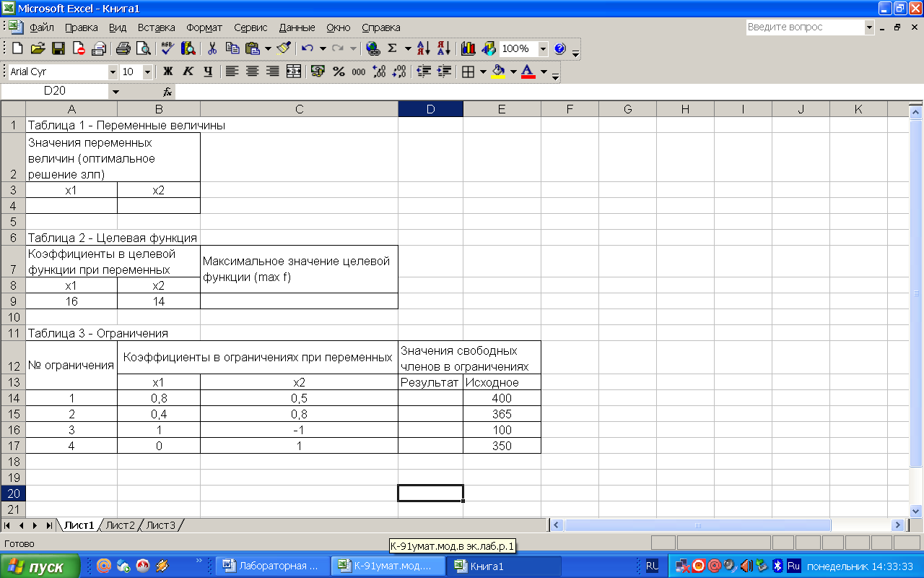Click the Merge and Center icon
This screenshot has height=578, width=924.
click(x=294, y=72)
